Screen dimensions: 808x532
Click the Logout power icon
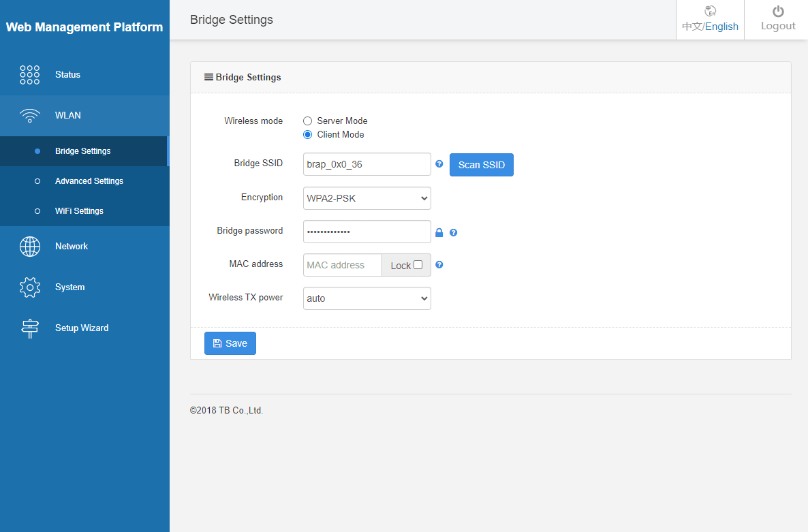(778, 12)
